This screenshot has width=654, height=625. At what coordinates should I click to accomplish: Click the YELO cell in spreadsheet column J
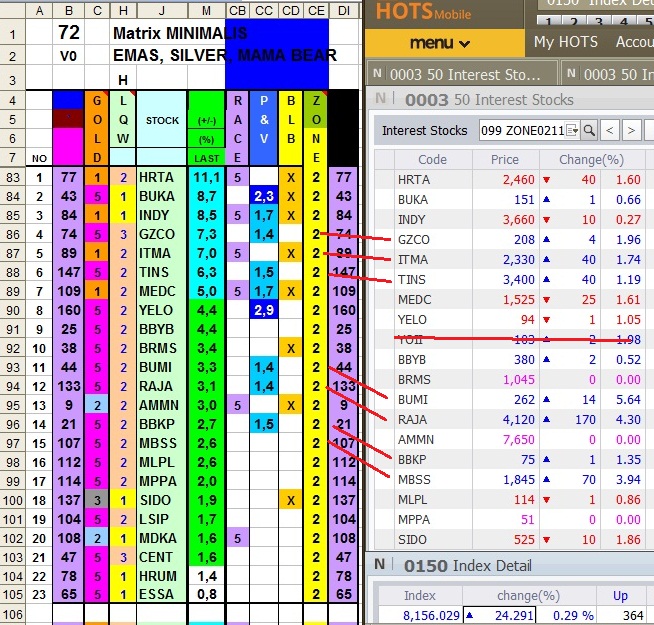click(x=161, y=310)
